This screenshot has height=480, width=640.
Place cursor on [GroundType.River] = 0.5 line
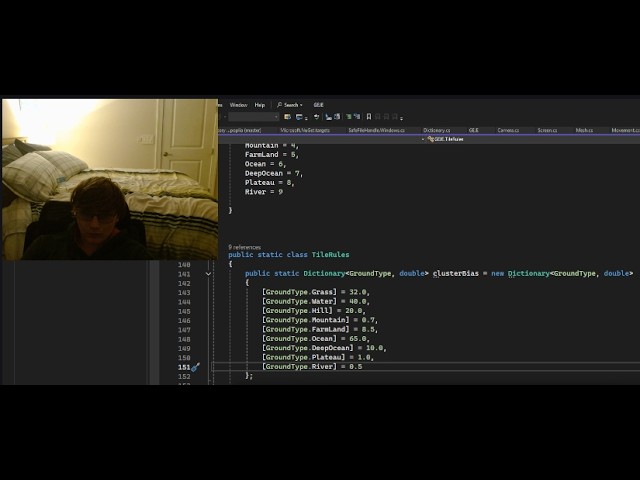pos(312,367)
